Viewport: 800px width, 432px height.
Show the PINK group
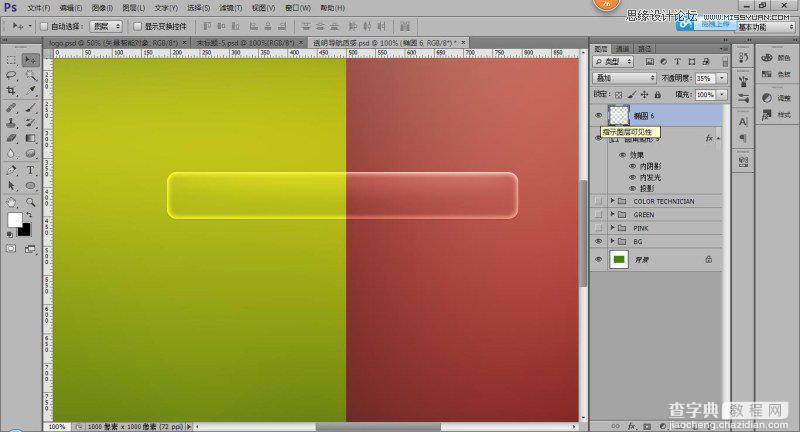pyautogui.click(x=598, y=228)
